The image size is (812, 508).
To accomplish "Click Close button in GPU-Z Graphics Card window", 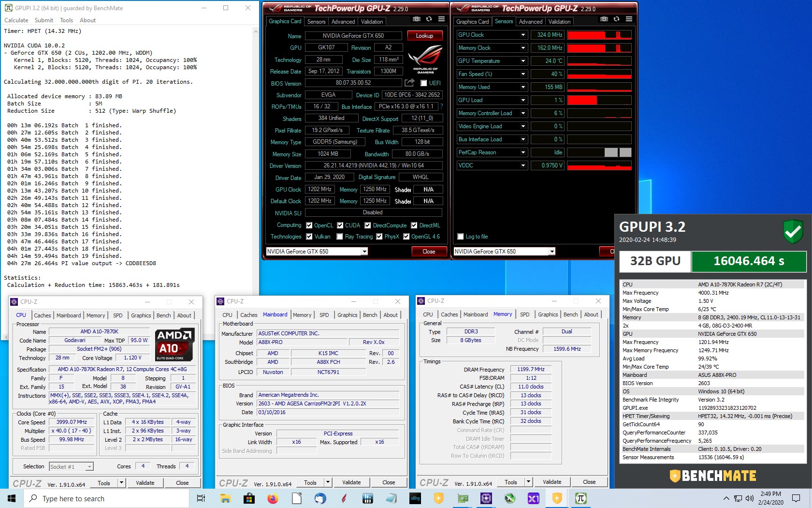I will [x=429, y=252].
